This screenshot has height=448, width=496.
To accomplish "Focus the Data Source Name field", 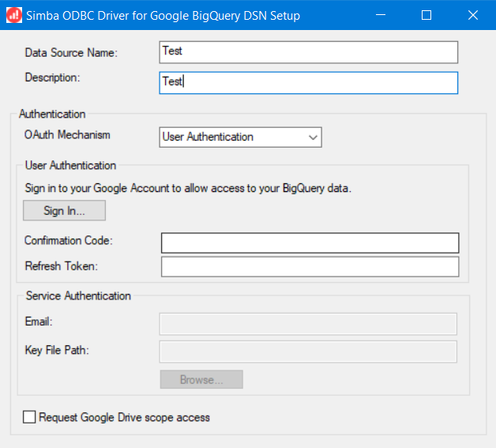I will coord(308,51).
